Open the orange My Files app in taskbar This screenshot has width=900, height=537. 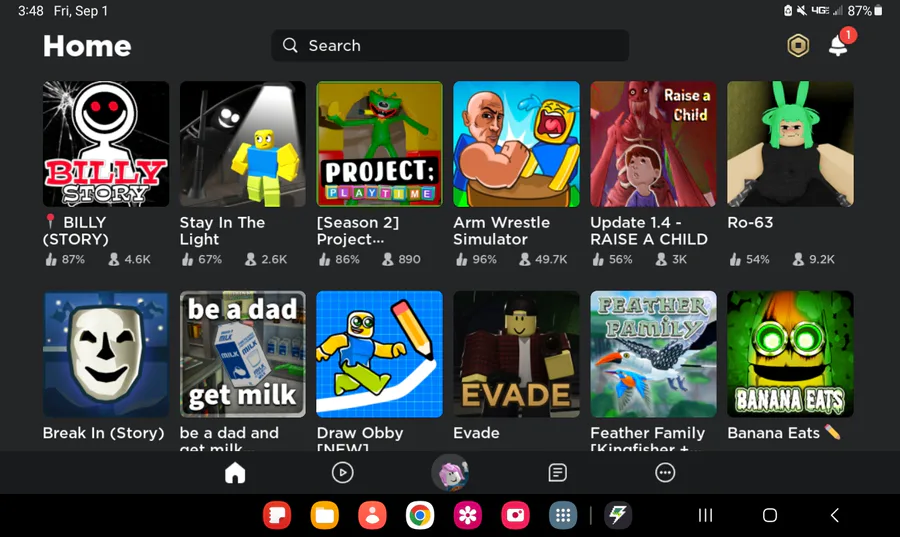pyautogui.click(x=324, y=515)
